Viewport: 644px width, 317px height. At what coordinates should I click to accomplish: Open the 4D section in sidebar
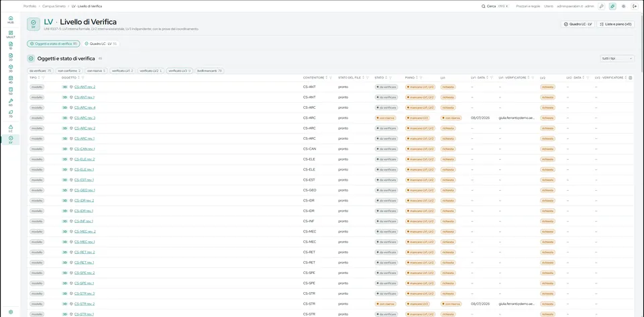pos(11,79)
